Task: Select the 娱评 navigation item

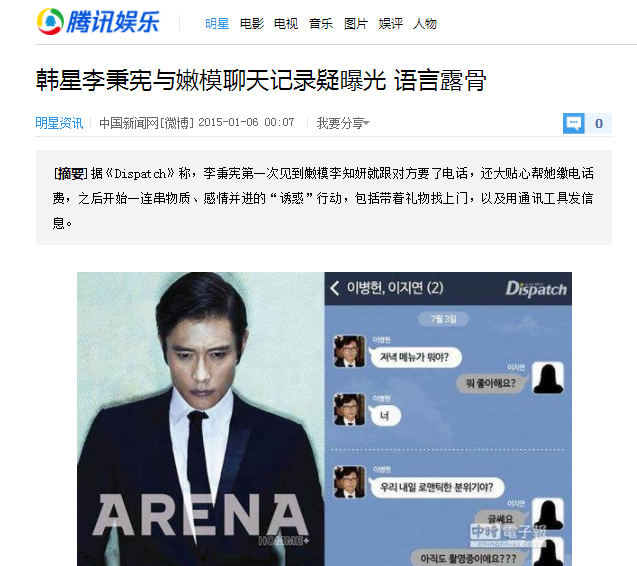Action: 390,24
